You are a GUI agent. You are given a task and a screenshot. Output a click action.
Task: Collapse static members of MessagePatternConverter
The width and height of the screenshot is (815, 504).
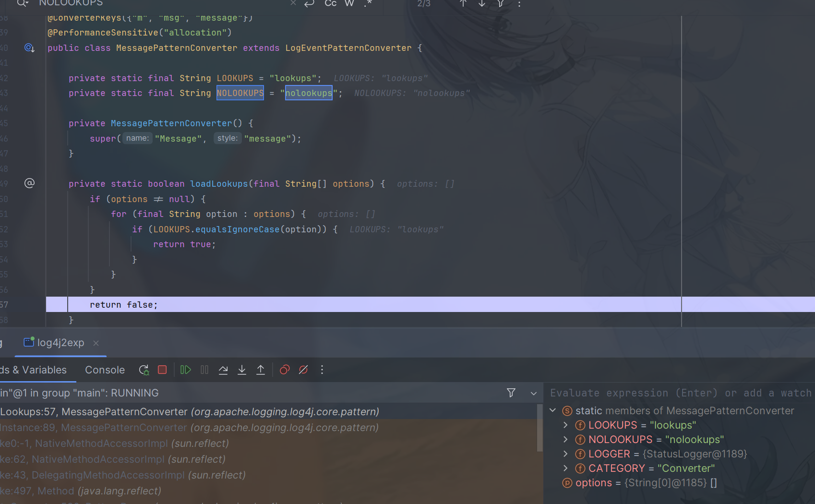552,410
